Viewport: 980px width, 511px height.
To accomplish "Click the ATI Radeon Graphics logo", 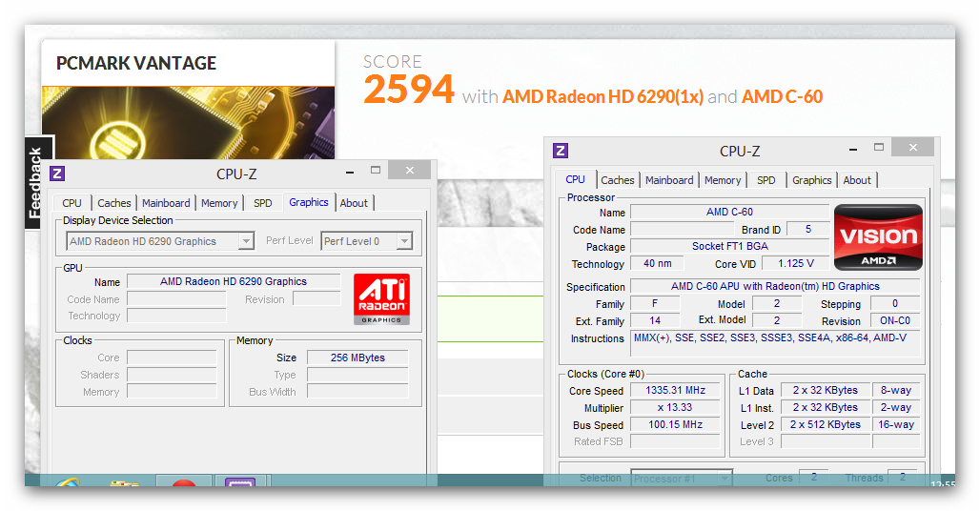I will (382, 299).
